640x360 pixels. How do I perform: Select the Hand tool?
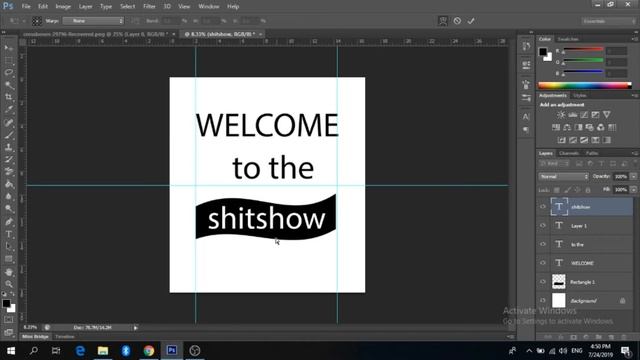pyautogui.click(x=9, y=272)
